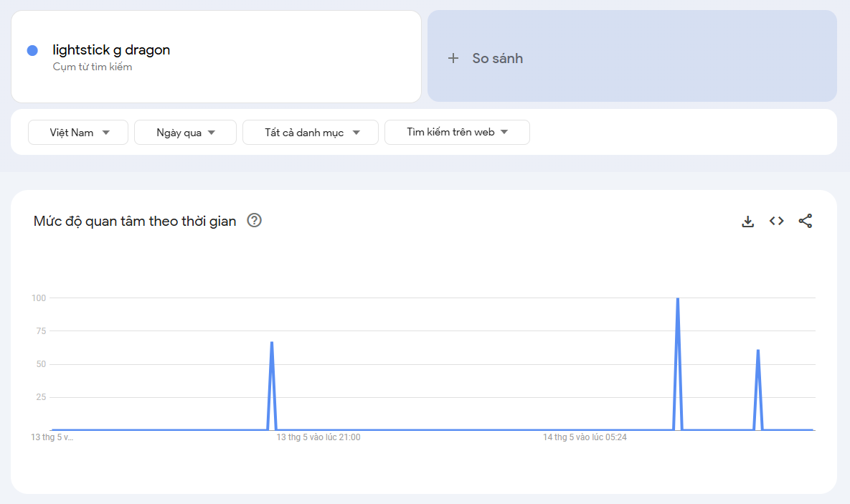This screenshot has height=504, width=850.
Task: Click the 100 label on the y-axis
Action: [39, 298]
